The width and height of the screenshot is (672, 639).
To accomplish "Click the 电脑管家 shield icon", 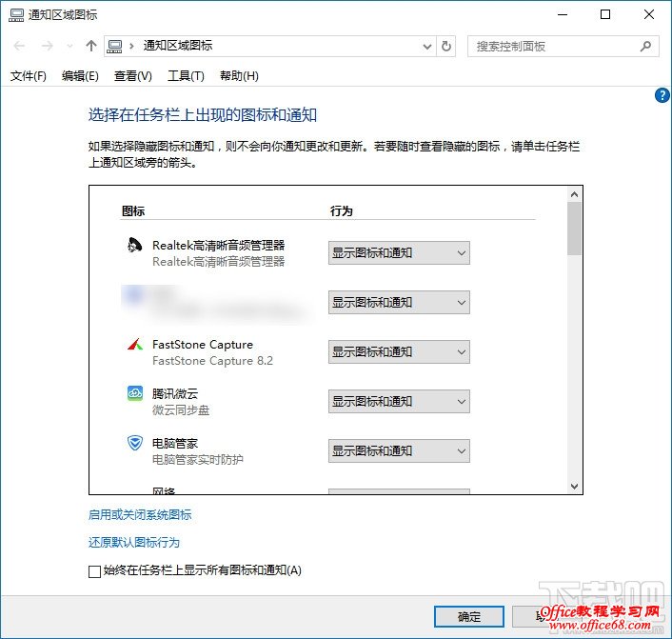I will coord(135,443).
